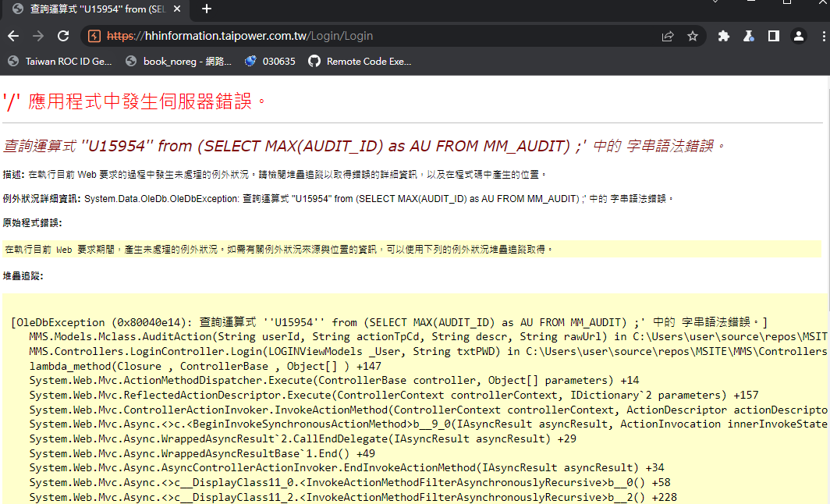
Task: Click the ReflectedActionDescriptor.Execute stack line
Action: pos(394,396)
